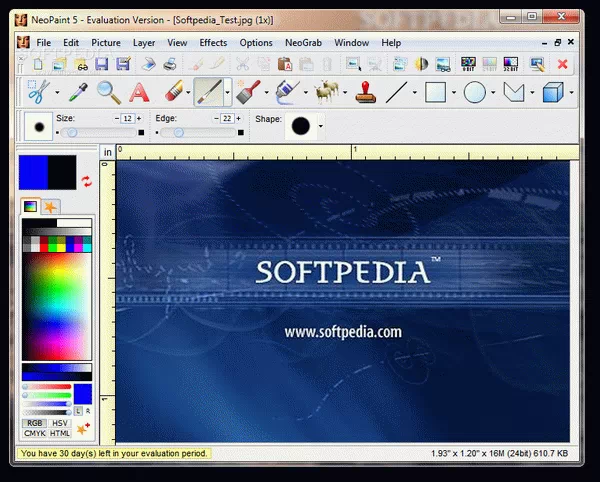Viewport: 600px width, 482px height.
Task: Switch to RGB color mode
Action: (x=34, y=423)
